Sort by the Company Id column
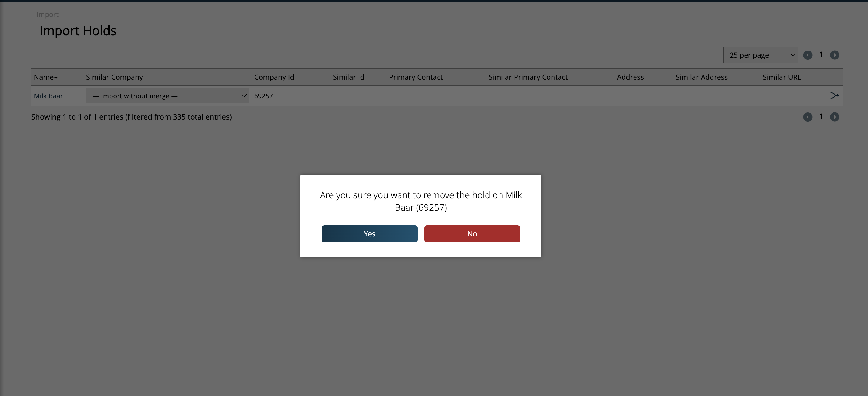Viewport: 868px width, 396px height. tap(274, 77)
